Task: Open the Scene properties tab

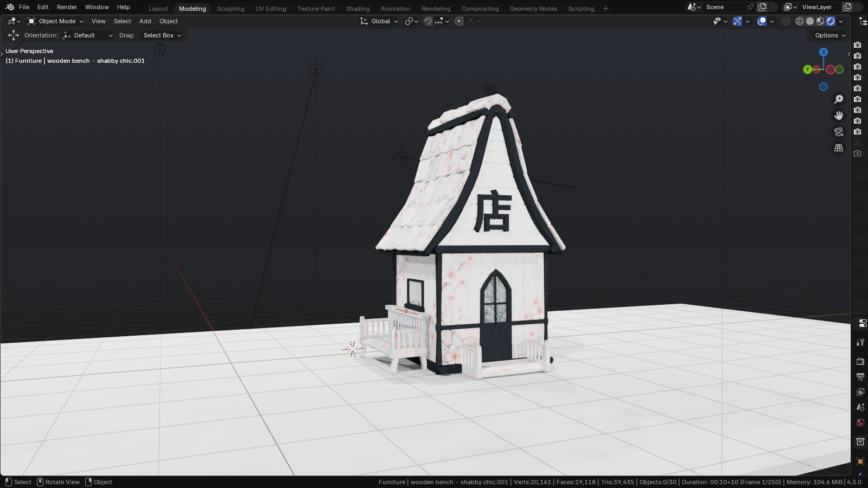Action: pos(860,407)
